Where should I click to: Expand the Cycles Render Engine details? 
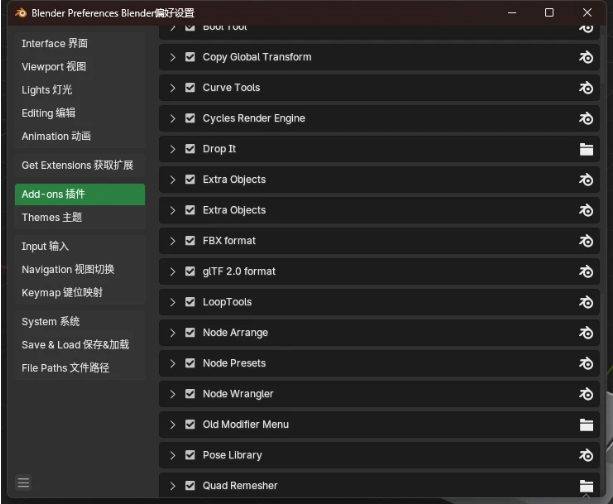172,118
